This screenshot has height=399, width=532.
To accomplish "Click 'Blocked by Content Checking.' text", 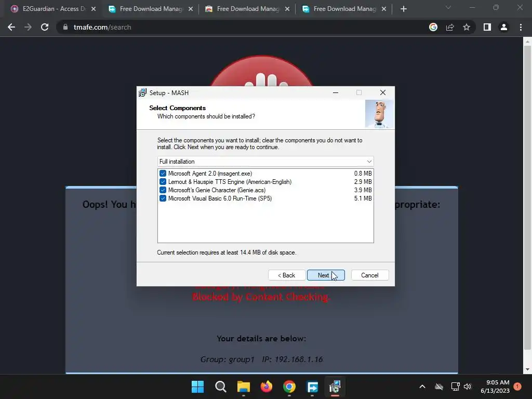I will click(261, 297).
